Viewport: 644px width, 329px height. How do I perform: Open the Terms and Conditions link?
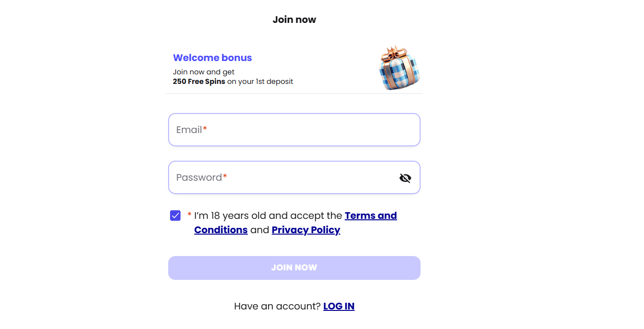click(x=371, y=216)
